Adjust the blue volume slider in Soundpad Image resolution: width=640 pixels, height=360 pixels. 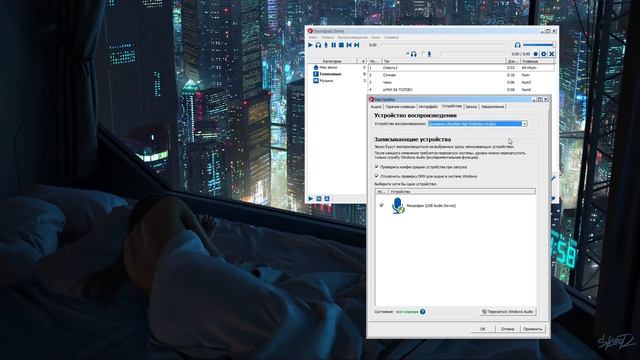tap(539, 45)
